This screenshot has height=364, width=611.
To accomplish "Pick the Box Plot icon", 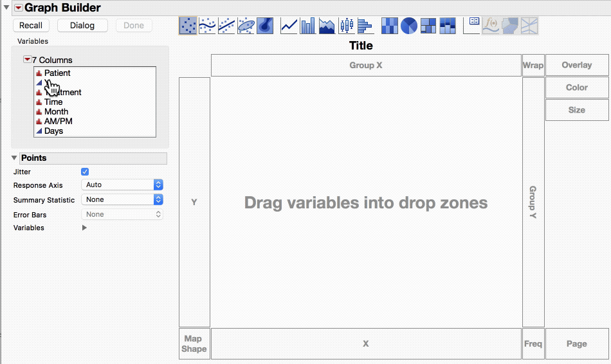I will 347,26.
